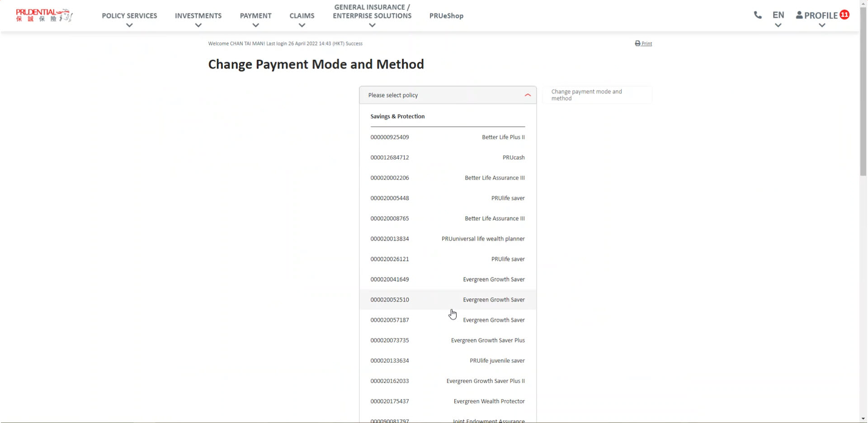Image resolution: width=868 pixels, height=423 pixels.
Task: Open the EN language dropdown
Action: pos(778,14)
